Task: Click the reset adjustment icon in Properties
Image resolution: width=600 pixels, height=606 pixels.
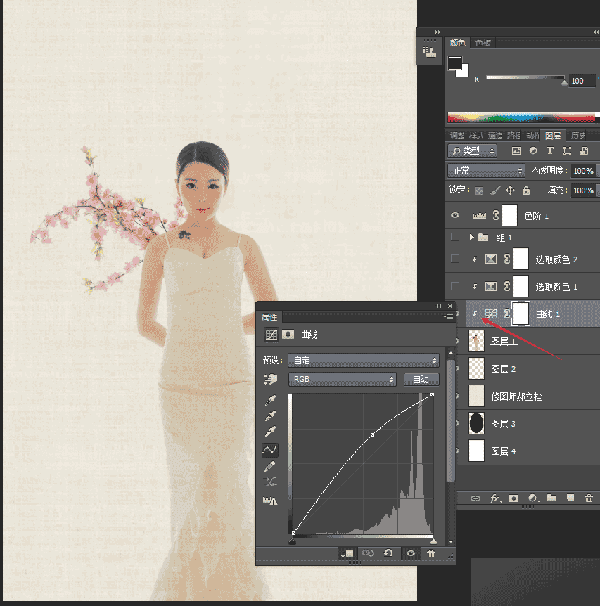Action: [x=388, y=553]
